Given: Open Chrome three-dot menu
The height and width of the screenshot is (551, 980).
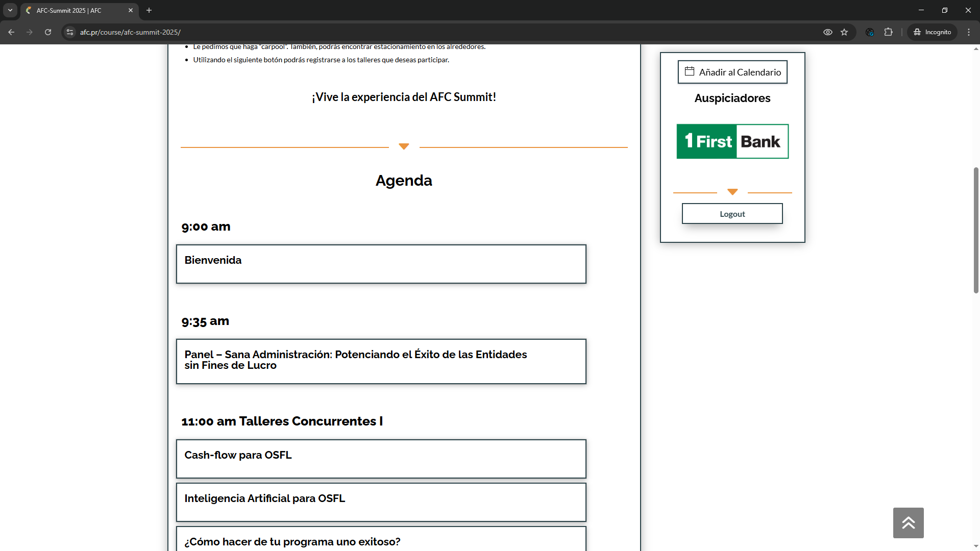Looking at the screenshot, I should point(969,32).
